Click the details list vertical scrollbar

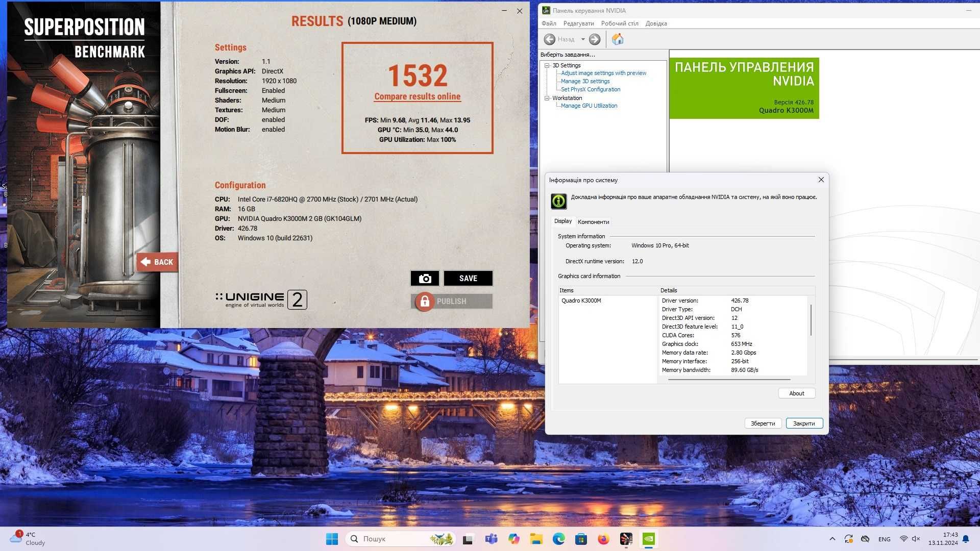tap(811, 320)
